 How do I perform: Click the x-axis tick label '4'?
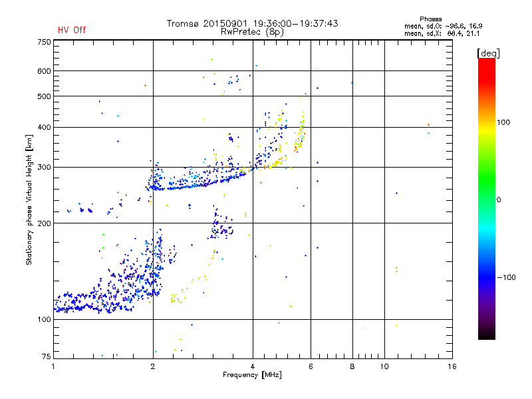253,366
